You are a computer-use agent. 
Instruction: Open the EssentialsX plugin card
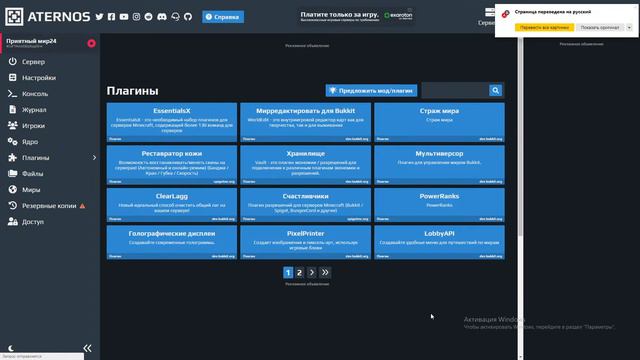(172, 122)
